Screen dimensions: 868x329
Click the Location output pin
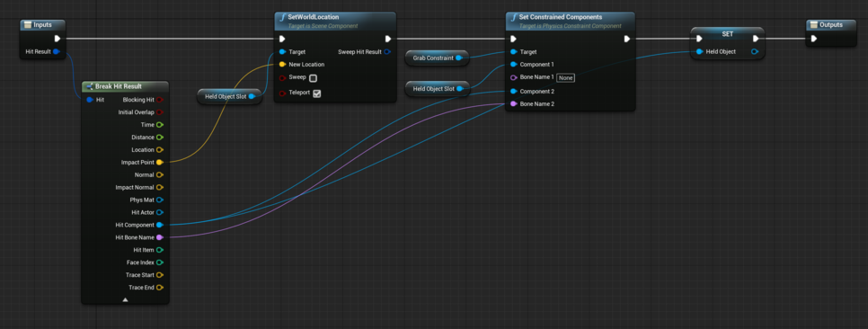click(x=159, y=149)
